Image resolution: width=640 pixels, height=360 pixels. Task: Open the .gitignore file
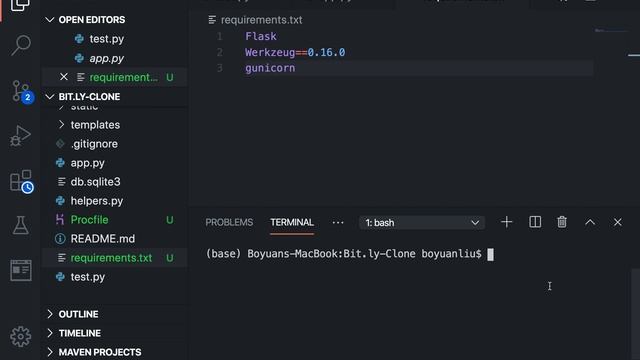94,144
